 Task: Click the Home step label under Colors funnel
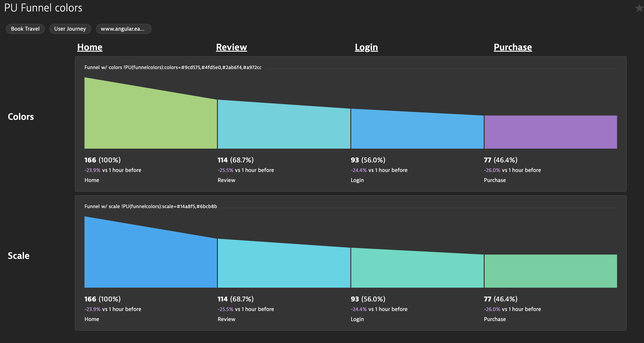pos(92,180)
